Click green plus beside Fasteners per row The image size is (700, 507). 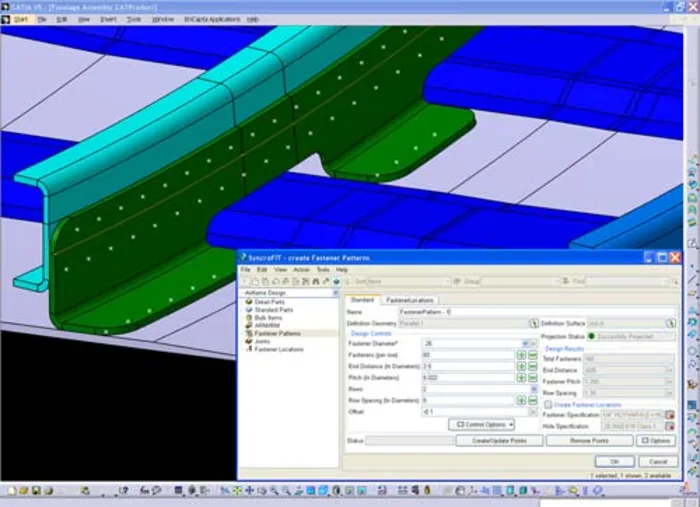click(x=520, y=355)
